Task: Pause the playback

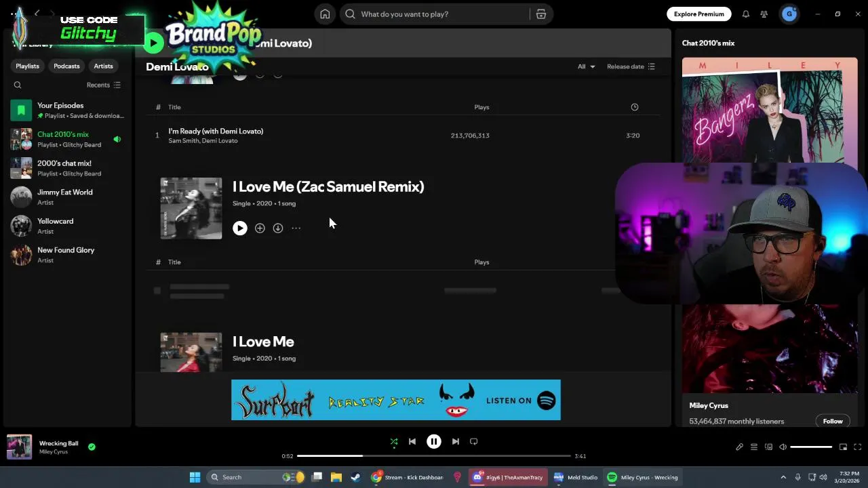Action: coord(434,442)
